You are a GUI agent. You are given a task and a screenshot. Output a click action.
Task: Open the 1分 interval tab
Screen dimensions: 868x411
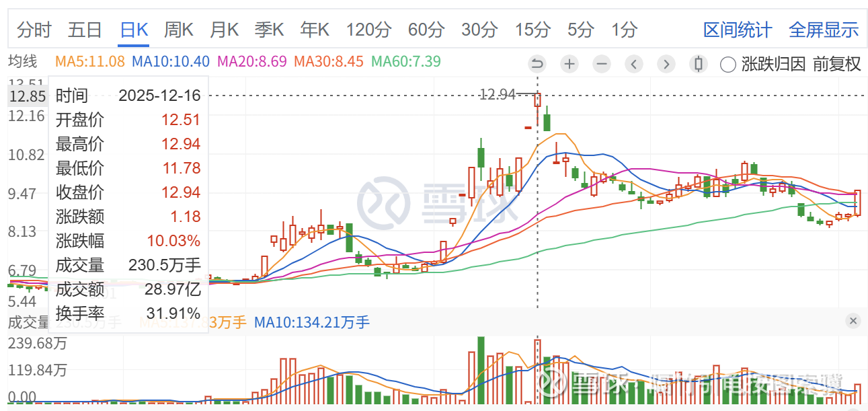coord(625,30)
